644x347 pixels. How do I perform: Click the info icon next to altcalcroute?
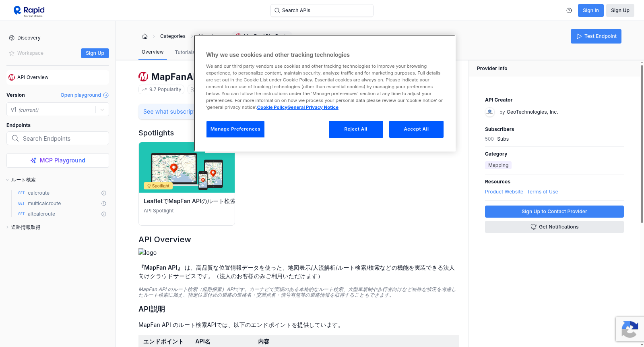click(104, 214)
